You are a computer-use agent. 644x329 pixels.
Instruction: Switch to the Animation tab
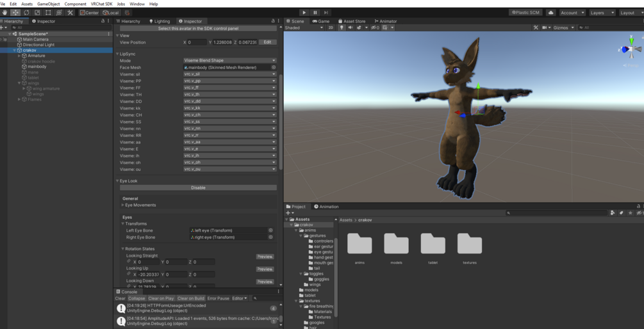(x=326, y=207)
